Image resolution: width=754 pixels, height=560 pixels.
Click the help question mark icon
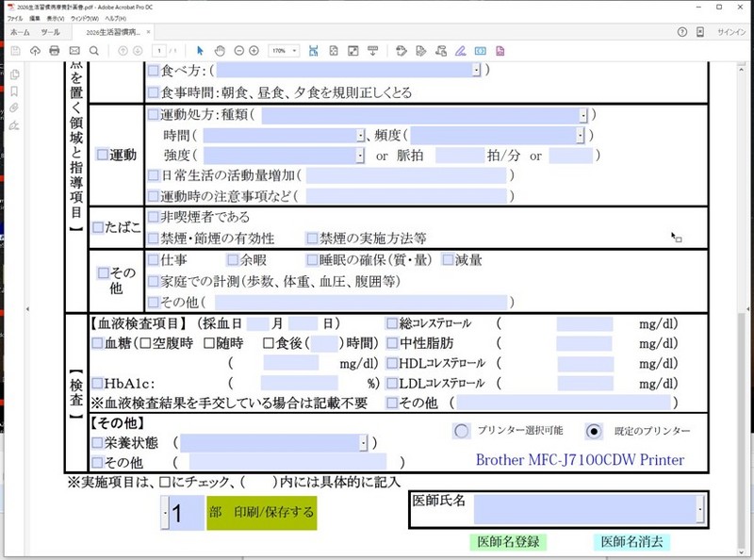pyautogui.click(x=681, y=32)
